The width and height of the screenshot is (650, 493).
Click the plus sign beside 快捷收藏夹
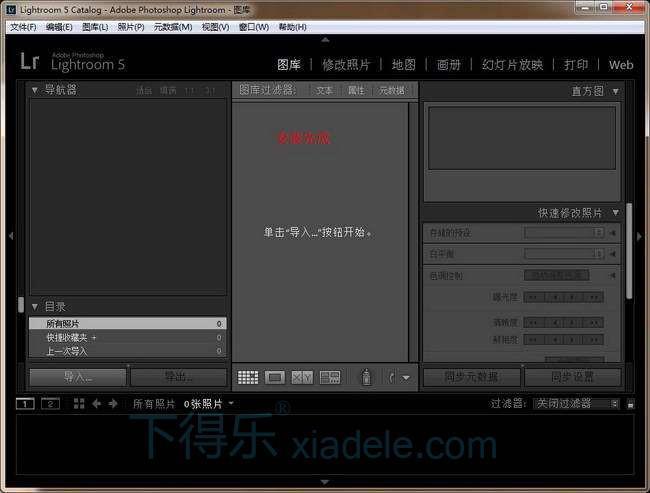(x=94, y=338)
